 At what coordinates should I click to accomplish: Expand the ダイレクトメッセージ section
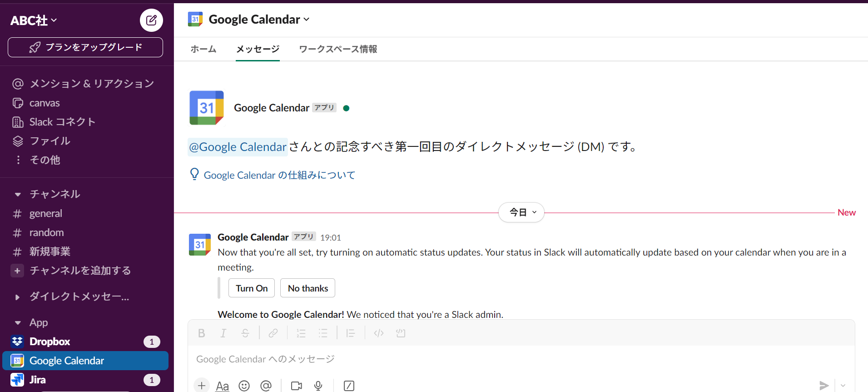tap(18, 297)
